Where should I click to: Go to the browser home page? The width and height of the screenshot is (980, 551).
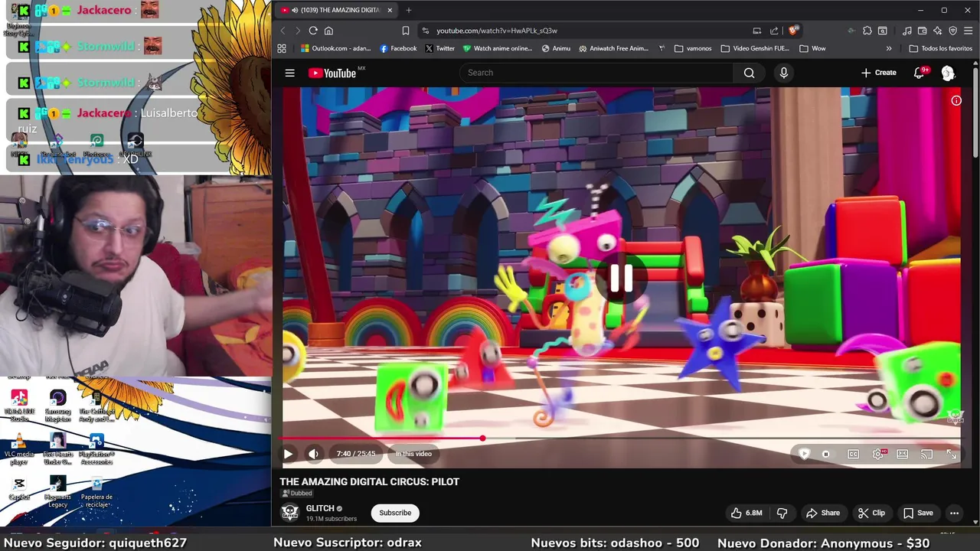(x=328, y=31)
